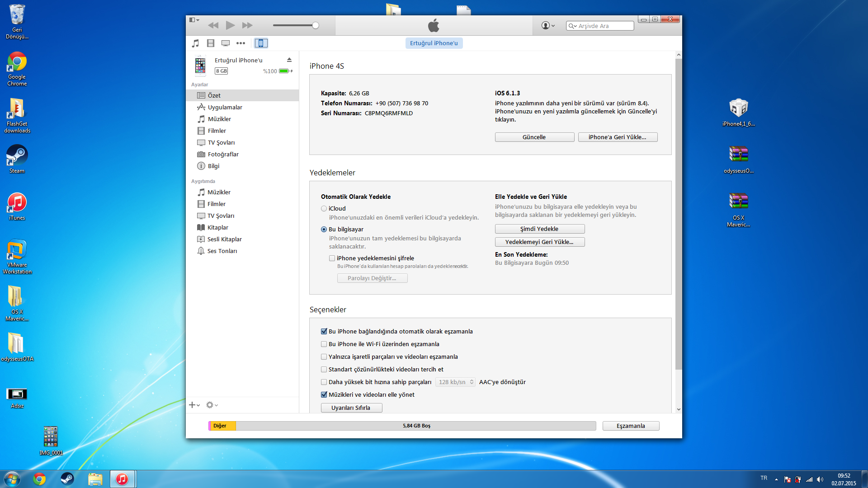Viewport: 868px width, 488px height.
Task: Click Şimdi Yedekle button
Action: click(540, 229)
